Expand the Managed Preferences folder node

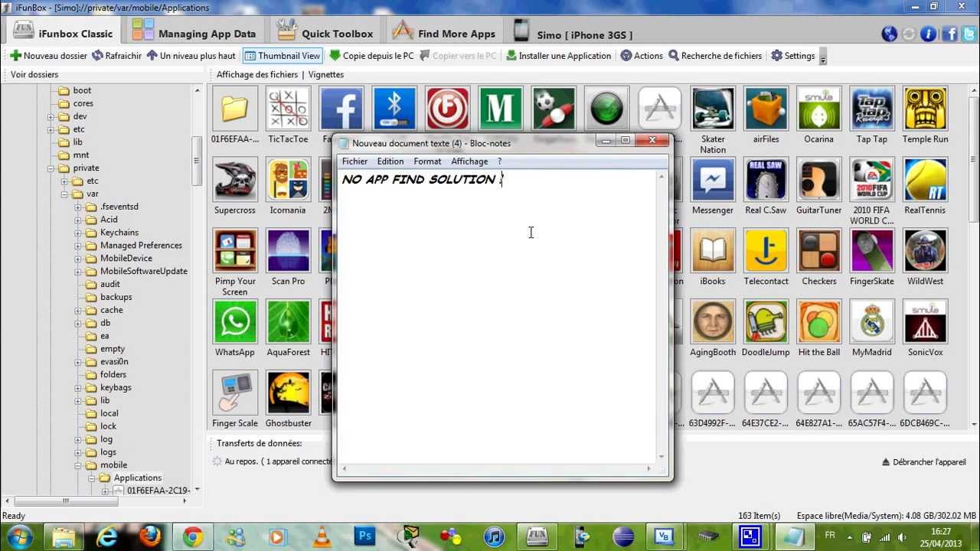pyautogui.click(x=78, y=246)
